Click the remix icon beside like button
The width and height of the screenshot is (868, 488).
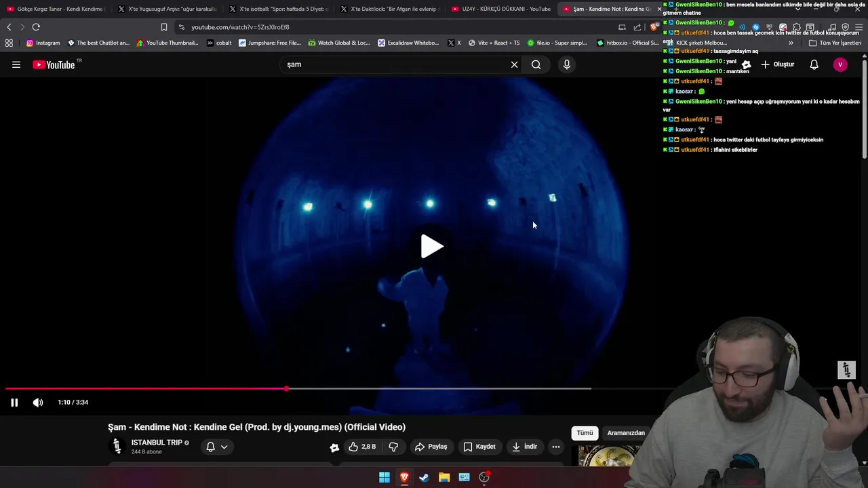click(x=334, y=447)
